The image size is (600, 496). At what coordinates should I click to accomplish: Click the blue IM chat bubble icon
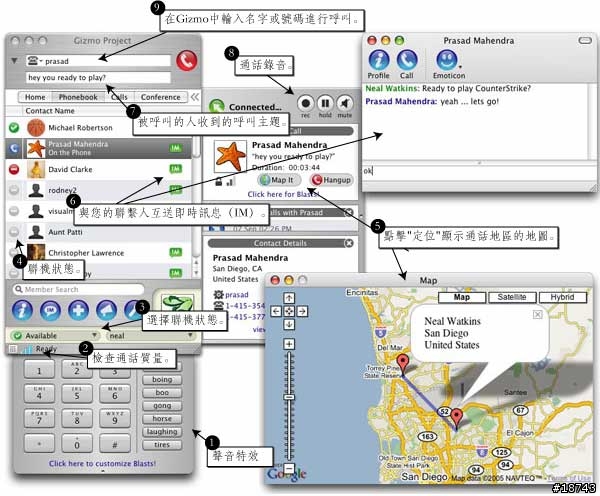pos(51,310)
